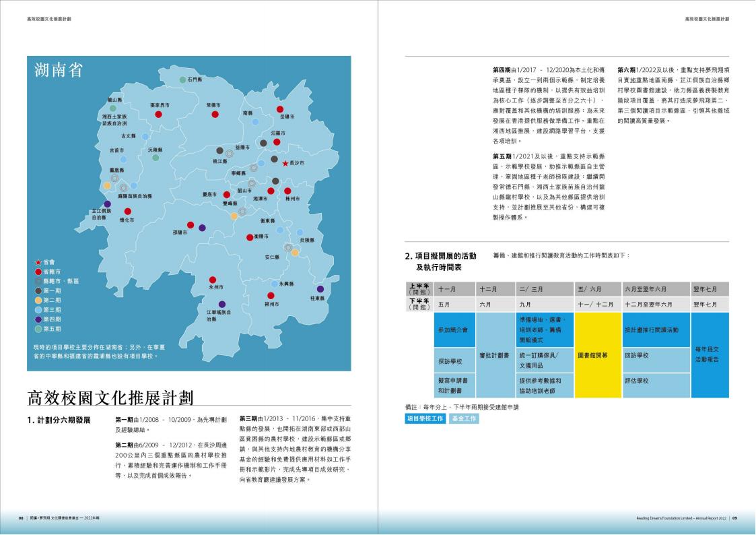Select the red marker for 張家界市
This screenshot has width=756, height=535.
pyautogui.click(x=159, y=115)
